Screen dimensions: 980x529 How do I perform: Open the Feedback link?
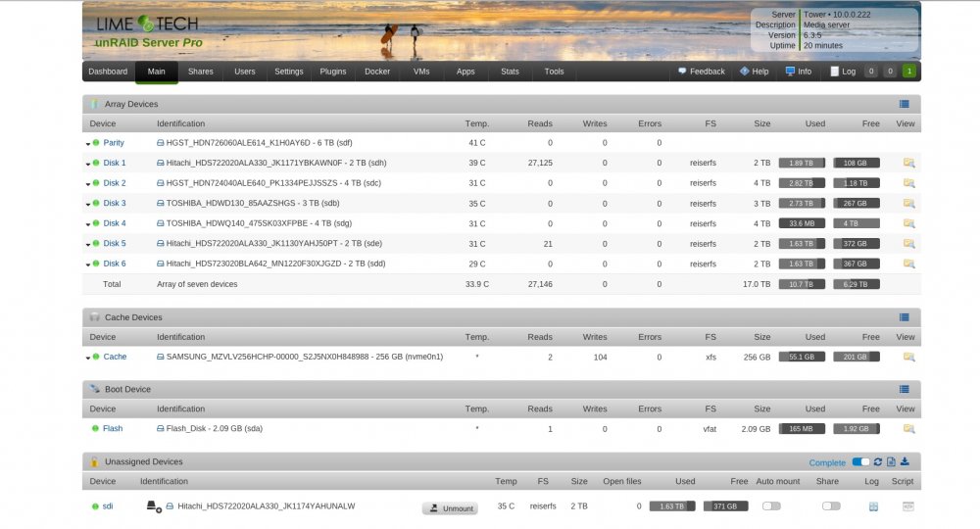pos(702,72)
